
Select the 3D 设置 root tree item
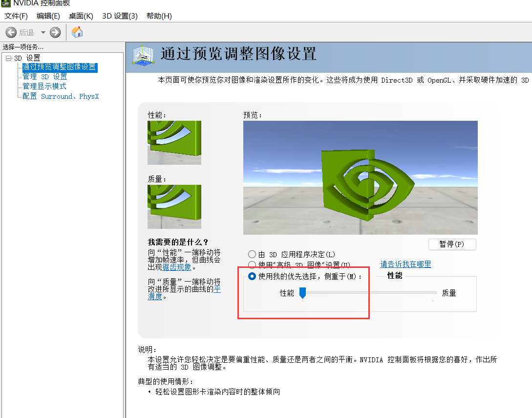(x=27, y=58)
